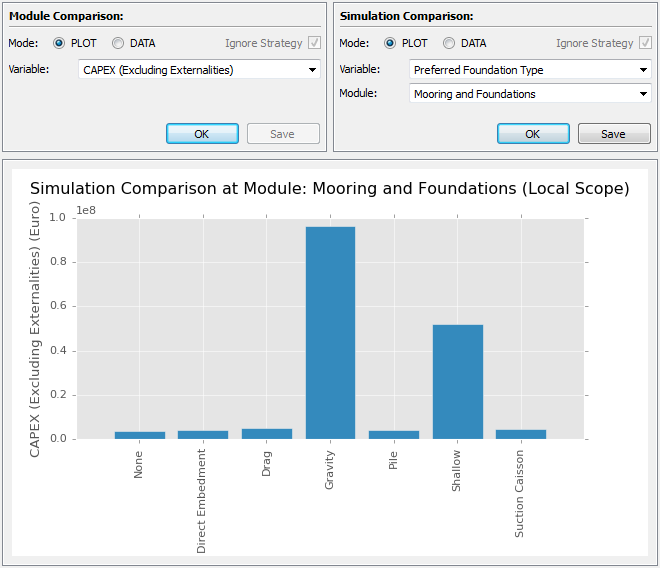Click the Simulation Comparison chart title
660x568 pixels.
point(329,189)
